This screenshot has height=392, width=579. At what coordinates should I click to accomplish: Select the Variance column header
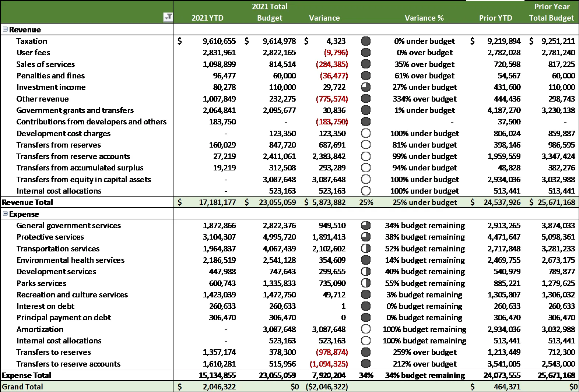[324, 18]
